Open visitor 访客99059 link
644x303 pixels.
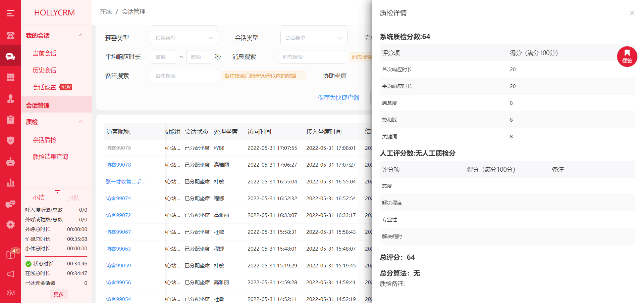[118, 265]
